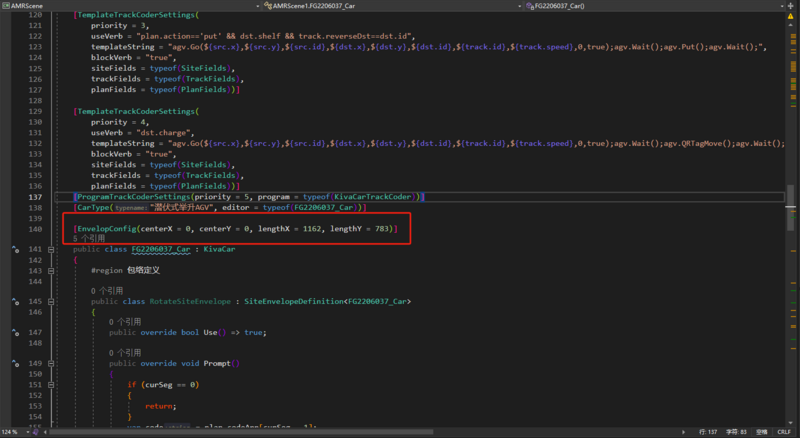Click the KivaCar base class name

pos(219,249)
